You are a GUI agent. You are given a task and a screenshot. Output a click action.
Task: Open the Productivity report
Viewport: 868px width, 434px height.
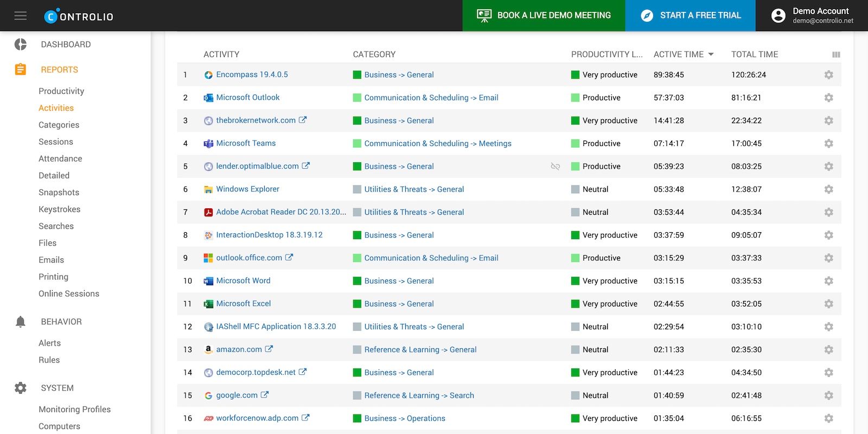(x=61, y=91)
